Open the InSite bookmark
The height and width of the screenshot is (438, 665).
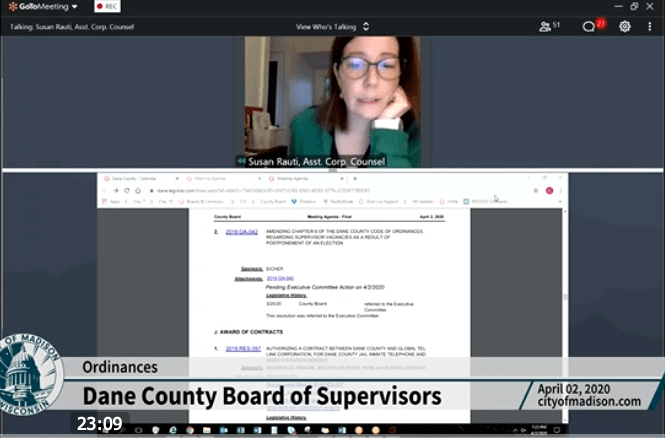[449, 202]
